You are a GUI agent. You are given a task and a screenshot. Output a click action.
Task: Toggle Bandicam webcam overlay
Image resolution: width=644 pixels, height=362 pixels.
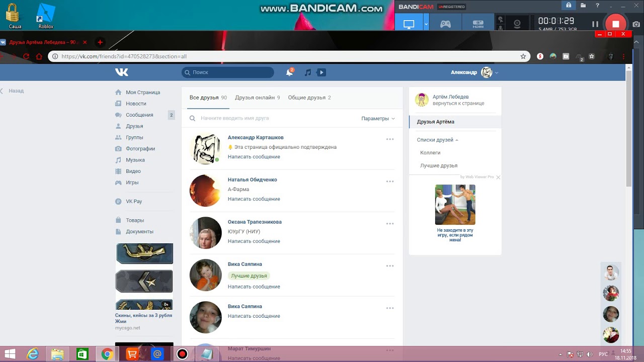(x=517, y=24)
